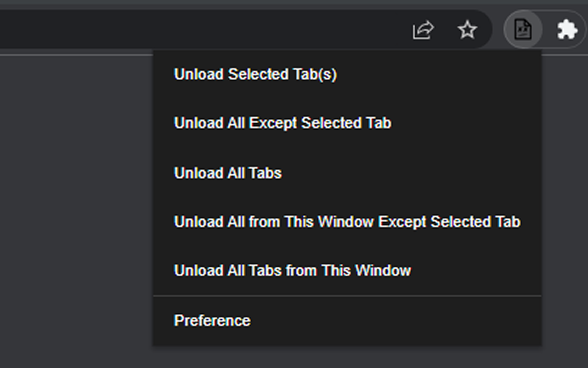This screenshot has height=368, width=588.
Task: Click the tab unloader extension icon
Action: click(x=523, y=30)
